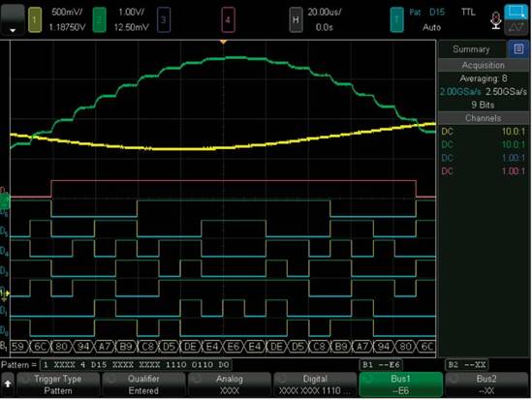Click the 500mV/ channel 1 scale

pos(67,13)
